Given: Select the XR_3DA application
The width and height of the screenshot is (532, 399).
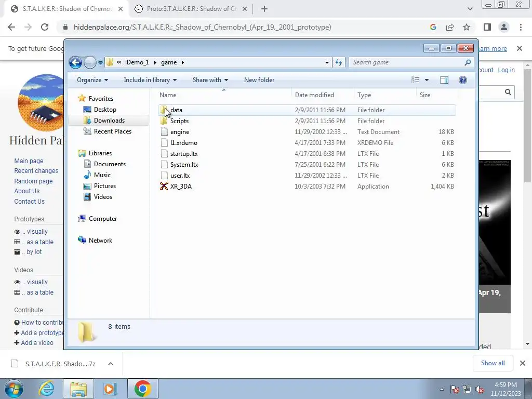Looking at the screenshot, I should (307, 187).
